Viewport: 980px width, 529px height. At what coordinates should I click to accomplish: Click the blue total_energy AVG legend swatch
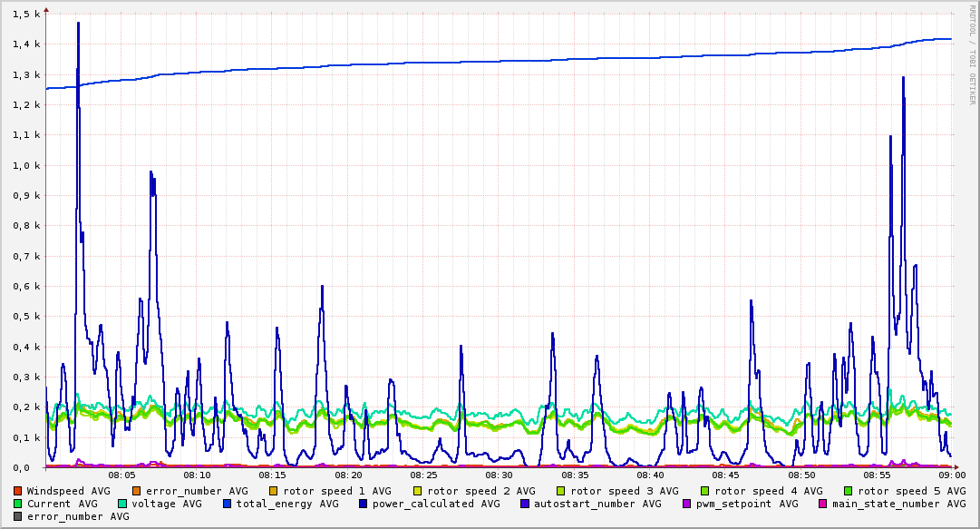click(227, 504)
